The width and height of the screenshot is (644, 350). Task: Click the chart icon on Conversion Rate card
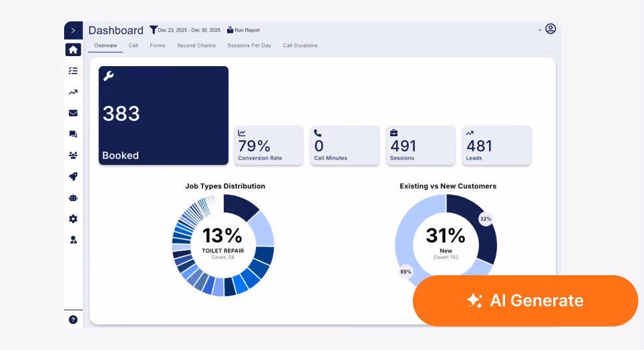pos(242,133)
